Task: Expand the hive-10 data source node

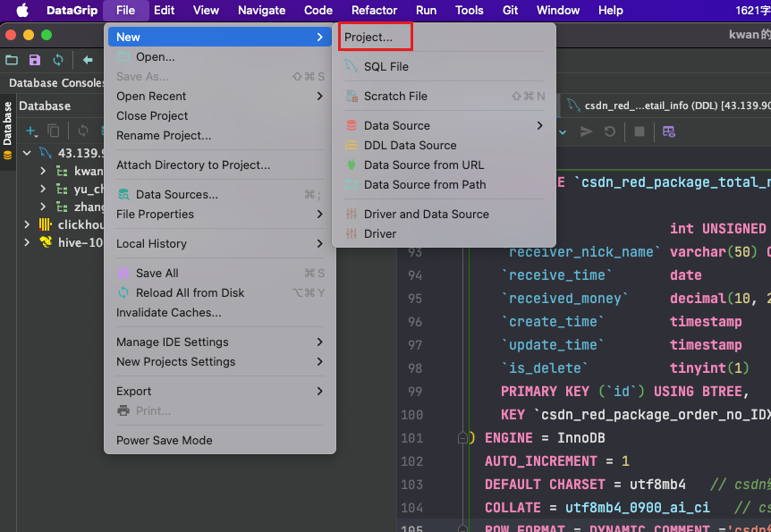Action: pos(27,242)
